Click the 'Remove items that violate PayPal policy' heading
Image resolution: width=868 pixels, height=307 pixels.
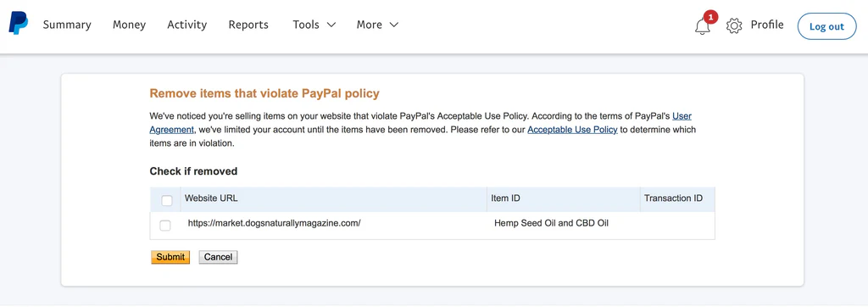pos(264,93)
